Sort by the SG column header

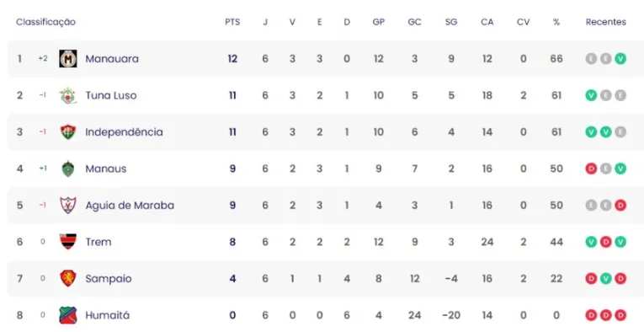click(451, 22)
